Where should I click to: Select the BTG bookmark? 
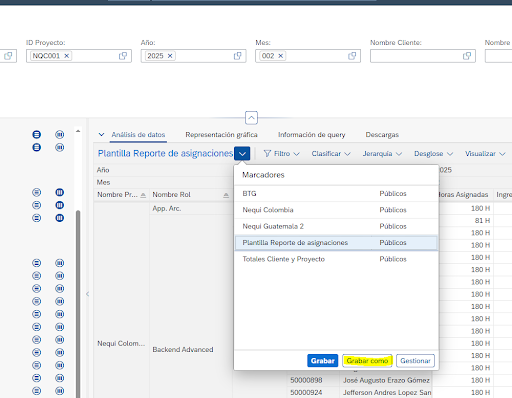(336, 194)
